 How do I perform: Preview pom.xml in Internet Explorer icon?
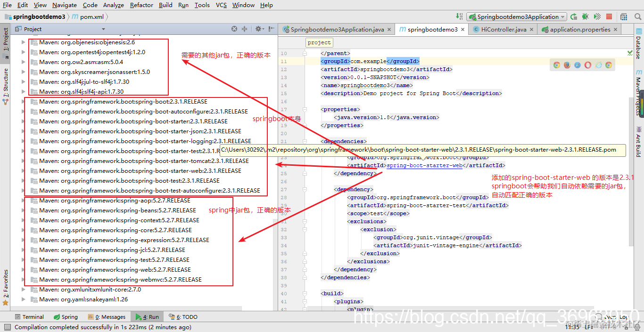(598, 65)
